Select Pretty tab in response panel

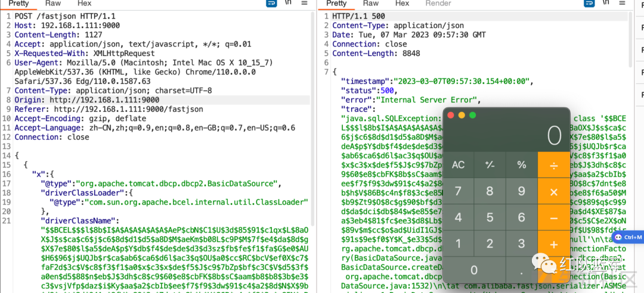(x=336, y=4)
